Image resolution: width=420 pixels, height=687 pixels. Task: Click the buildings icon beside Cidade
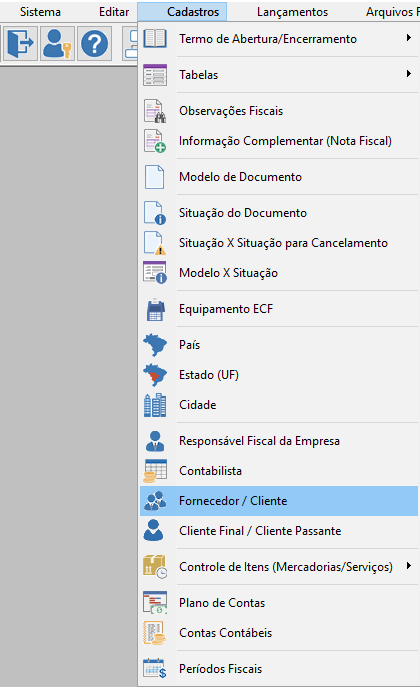tap(155, 405)
